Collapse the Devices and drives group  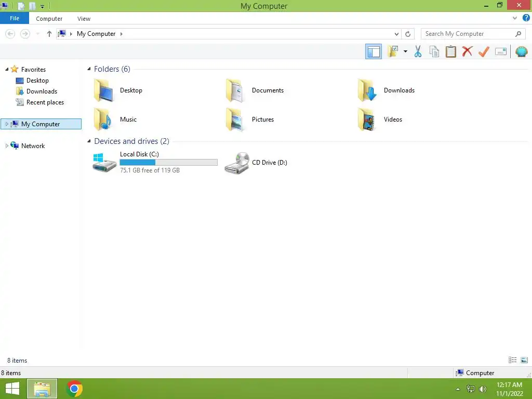click(x=89, y=141)
